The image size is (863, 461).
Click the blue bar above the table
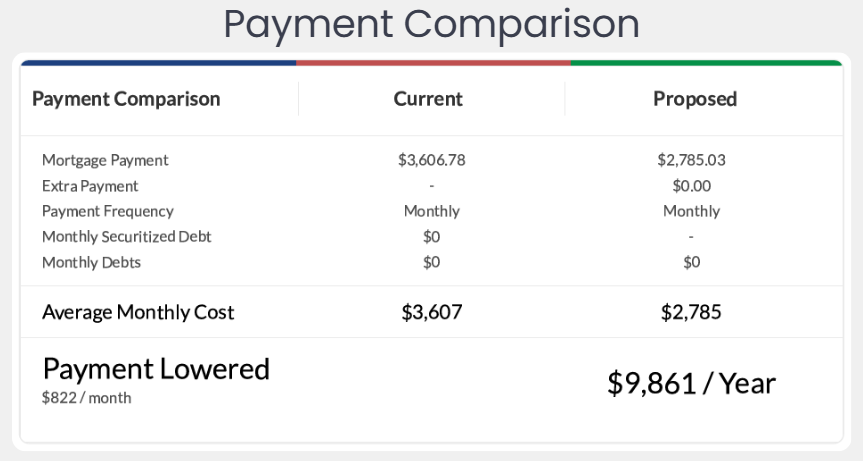(x=158, y=62)
